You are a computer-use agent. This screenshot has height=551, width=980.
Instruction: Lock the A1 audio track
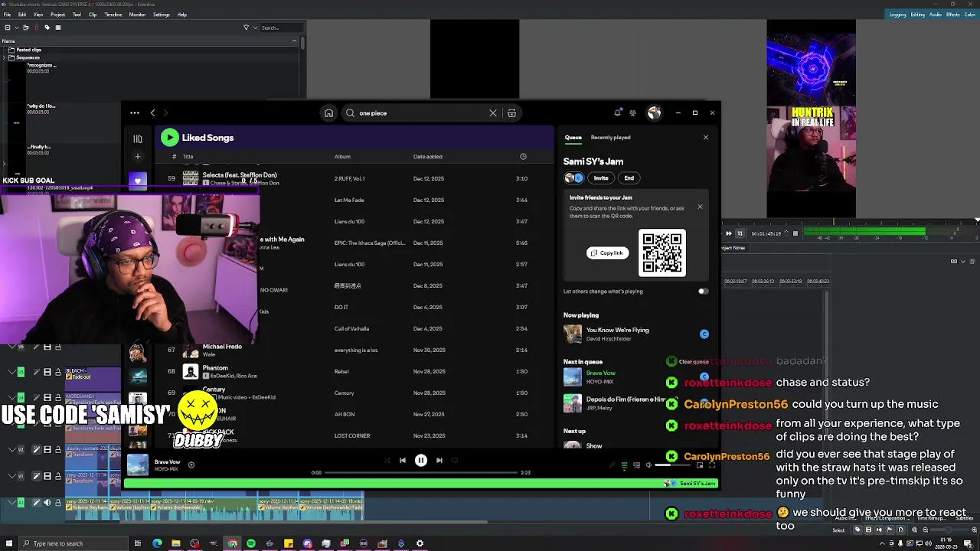coord(58,503)
